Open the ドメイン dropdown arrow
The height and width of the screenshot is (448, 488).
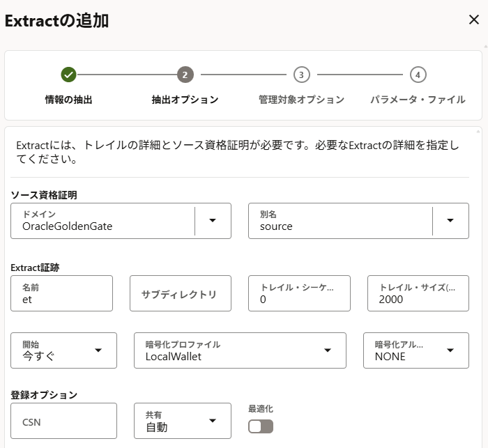click(213, 221)
